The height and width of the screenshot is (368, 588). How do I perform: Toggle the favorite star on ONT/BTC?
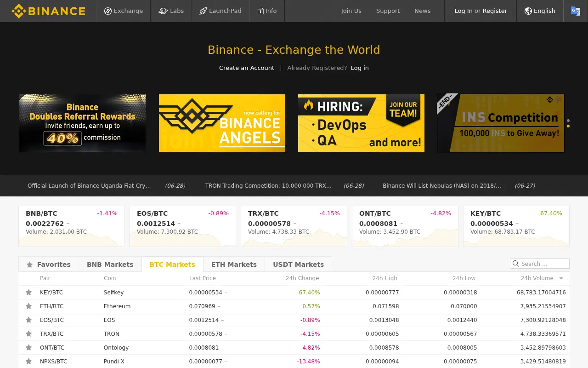[x=28, y=347]
